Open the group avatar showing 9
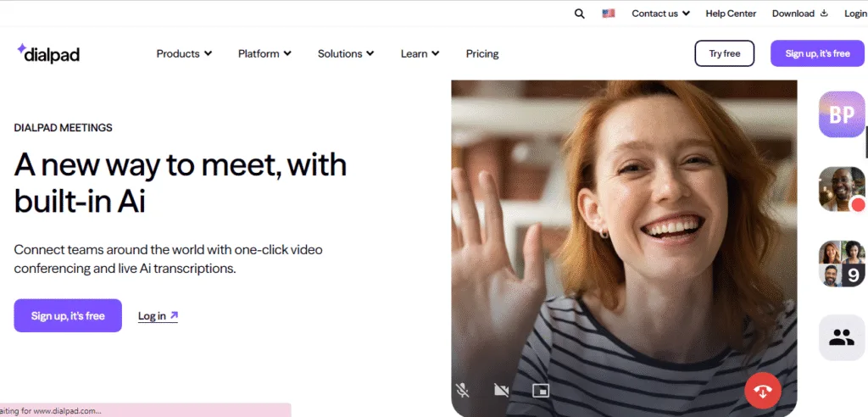Screen dimensions: 868x417 842,264
